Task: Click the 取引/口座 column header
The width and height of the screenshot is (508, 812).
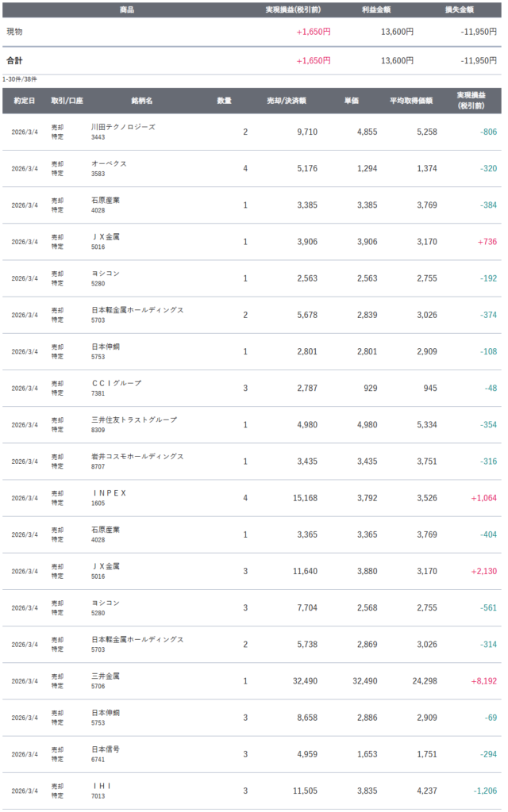Action: click(67, 101)
